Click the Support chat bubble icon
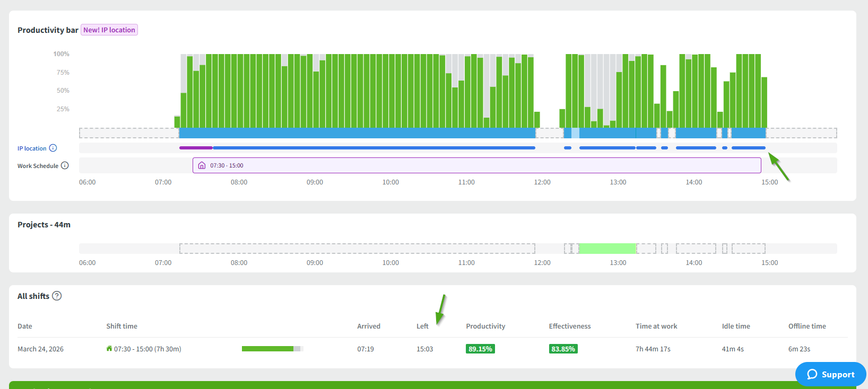 pyautogui.click(x=812, y=374)
